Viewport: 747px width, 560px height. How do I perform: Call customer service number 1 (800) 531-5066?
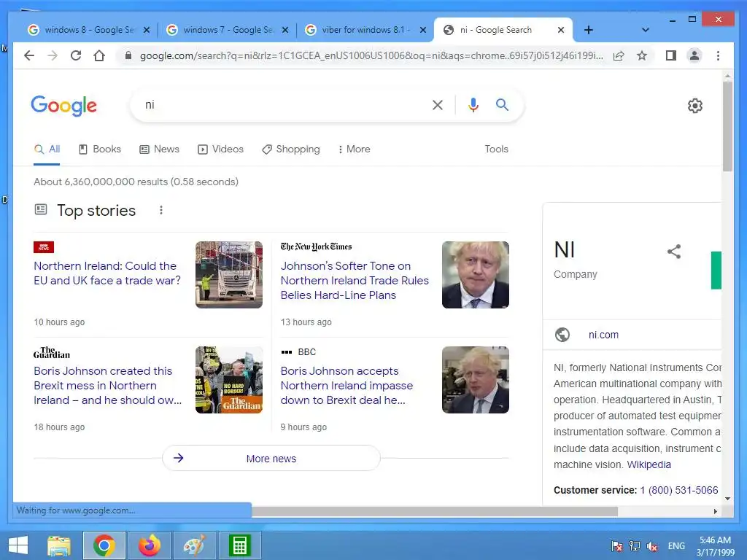click(678, 490)
